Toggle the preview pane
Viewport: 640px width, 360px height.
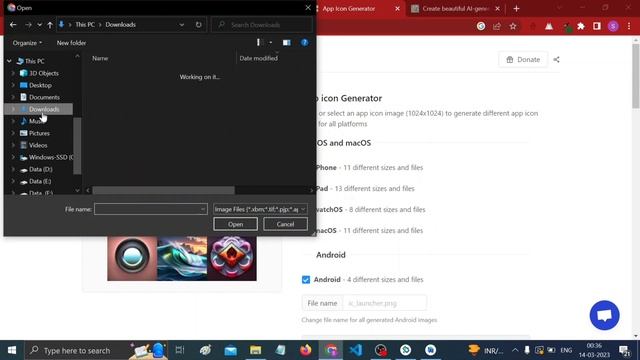tap(287, 42)
